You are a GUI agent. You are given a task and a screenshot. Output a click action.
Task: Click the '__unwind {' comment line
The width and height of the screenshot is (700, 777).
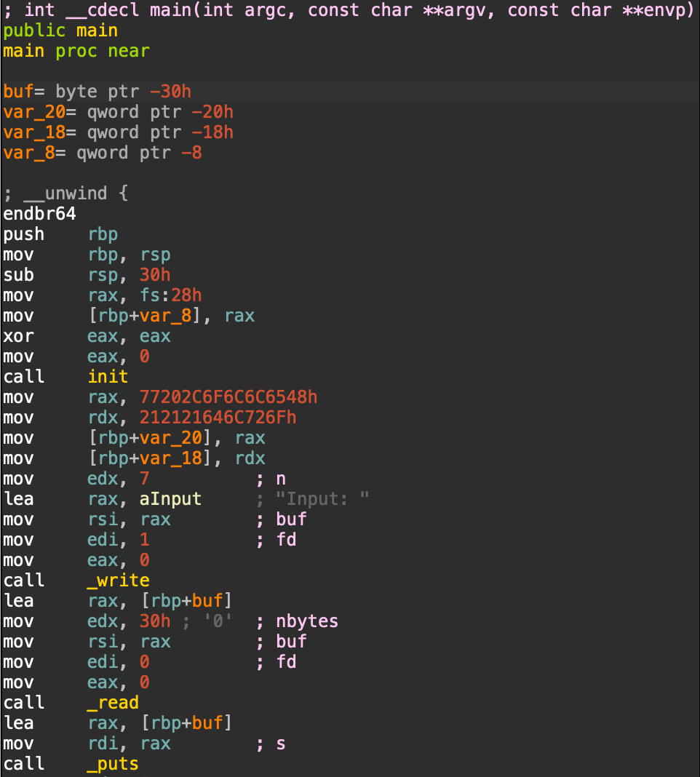66,194
